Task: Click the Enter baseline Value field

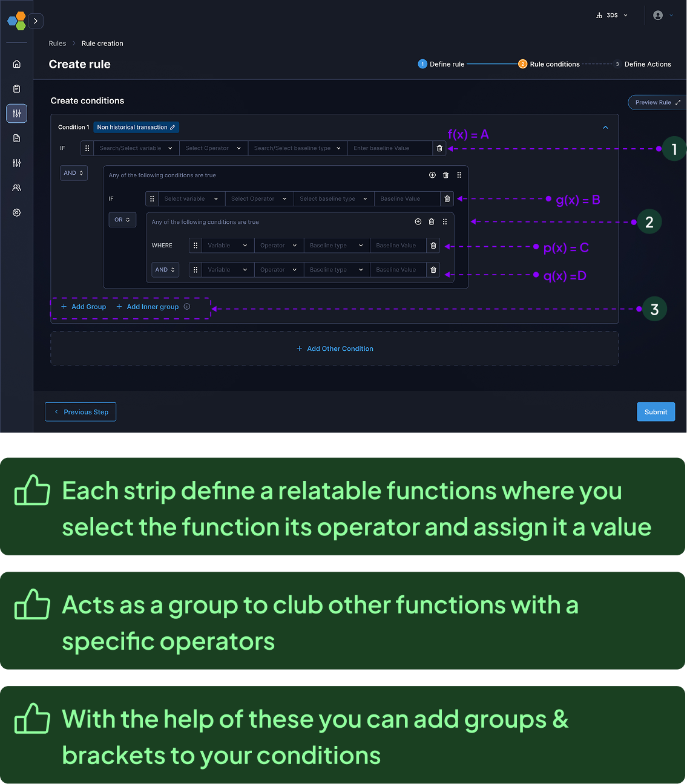Action: [389, 148]
